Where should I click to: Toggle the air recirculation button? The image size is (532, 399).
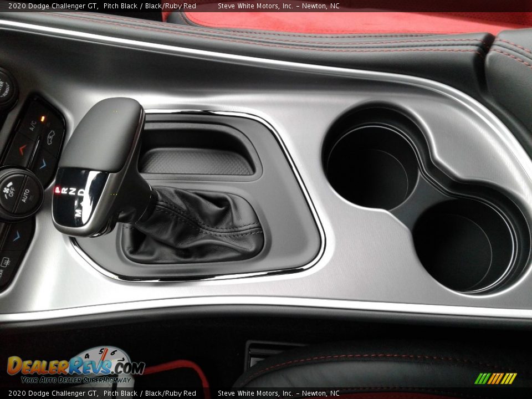click(x=52, y=137)
